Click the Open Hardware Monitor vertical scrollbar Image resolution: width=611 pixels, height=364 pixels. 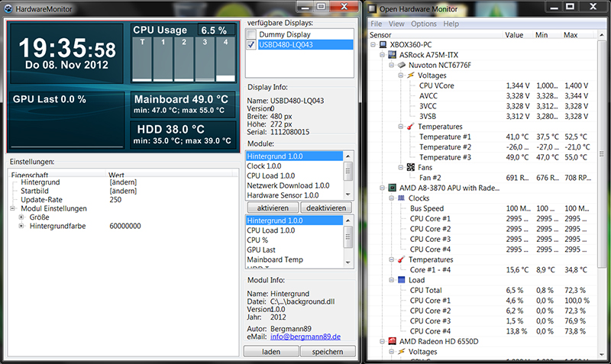point(602,153)
